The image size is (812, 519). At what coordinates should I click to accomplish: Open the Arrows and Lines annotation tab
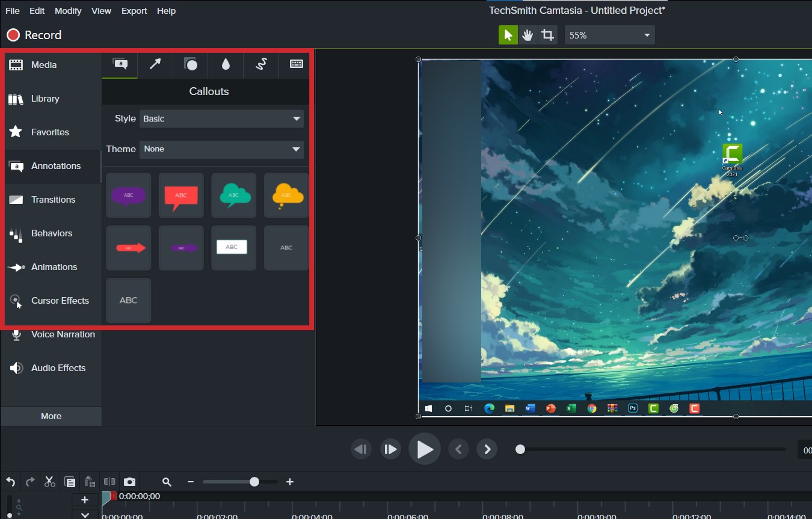tap(155, 64)
